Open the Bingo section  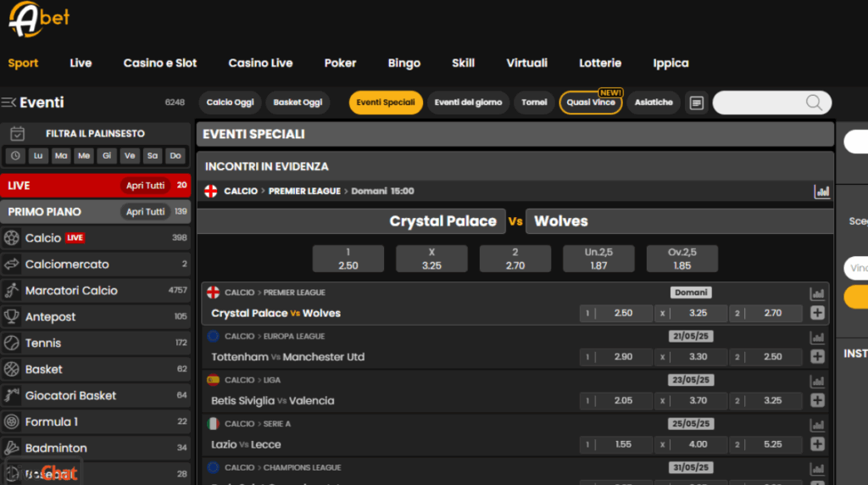[x=404, y=63]
